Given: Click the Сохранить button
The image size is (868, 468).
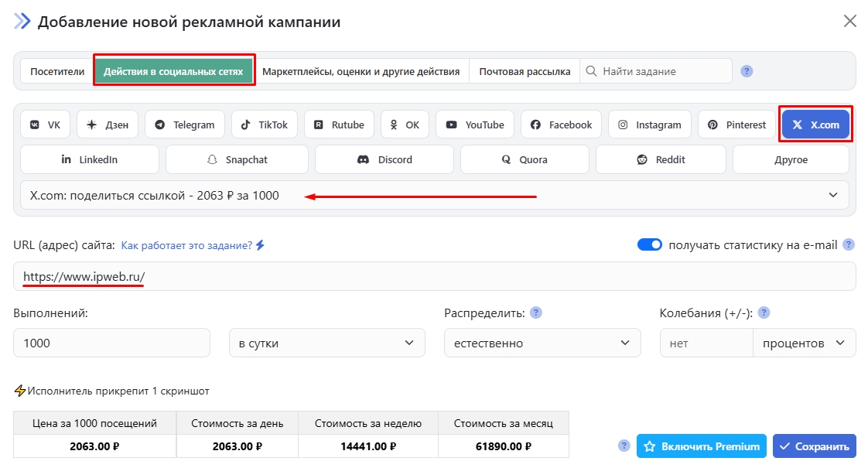Looking at the screenshot, I should tap(814, 446).
